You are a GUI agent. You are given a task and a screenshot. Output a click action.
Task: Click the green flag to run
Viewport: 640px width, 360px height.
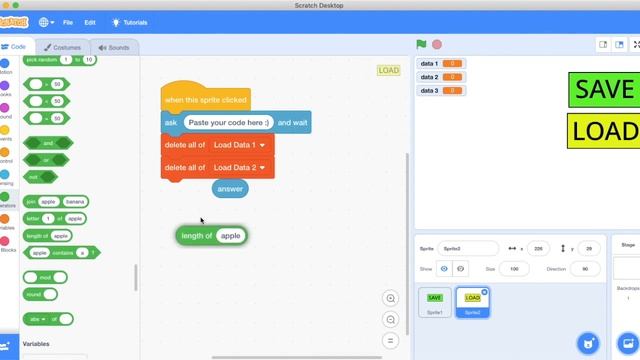click(421, 44)
